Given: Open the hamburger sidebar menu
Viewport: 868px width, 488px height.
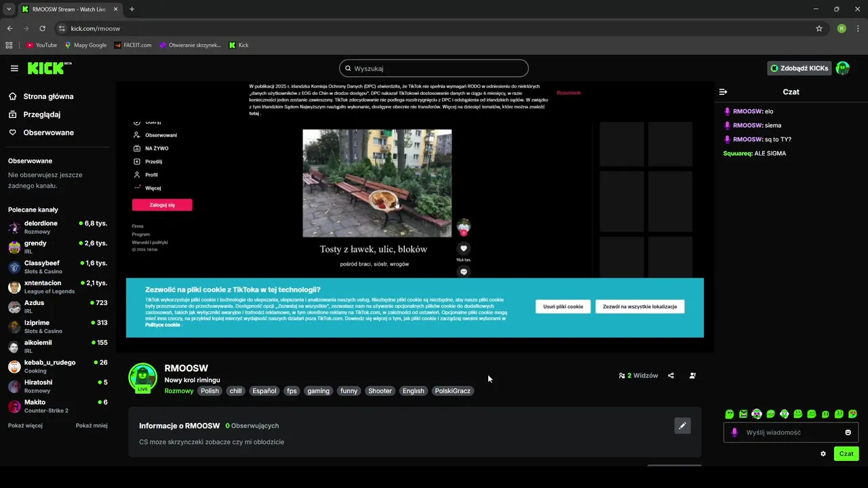Looking at the screenshot, I should pos(14,68).
